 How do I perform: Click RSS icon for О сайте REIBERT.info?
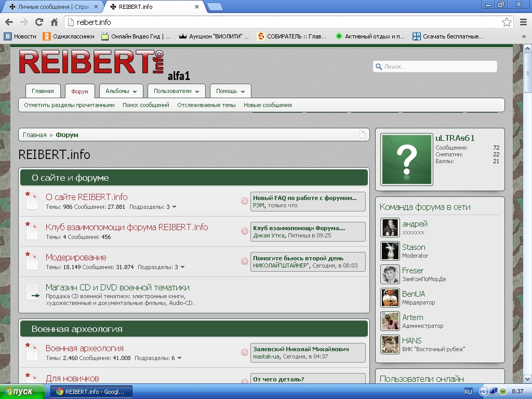click(245, 201)
